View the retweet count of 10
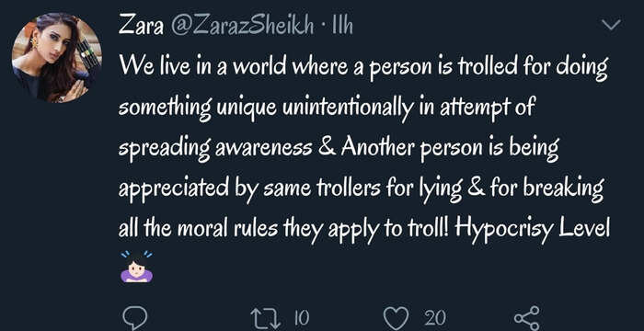644x331 pixels. coord(301,318)
